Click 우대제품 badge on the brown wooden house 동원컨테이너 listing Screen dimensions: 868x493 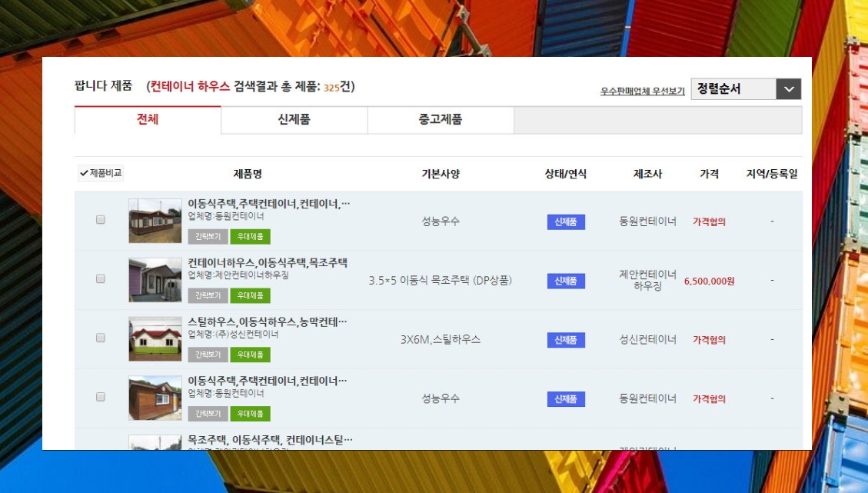point(250,414)
